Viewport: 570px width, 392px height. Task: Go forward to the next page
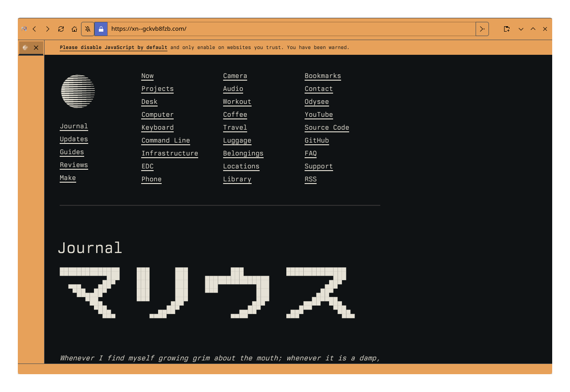48,29
